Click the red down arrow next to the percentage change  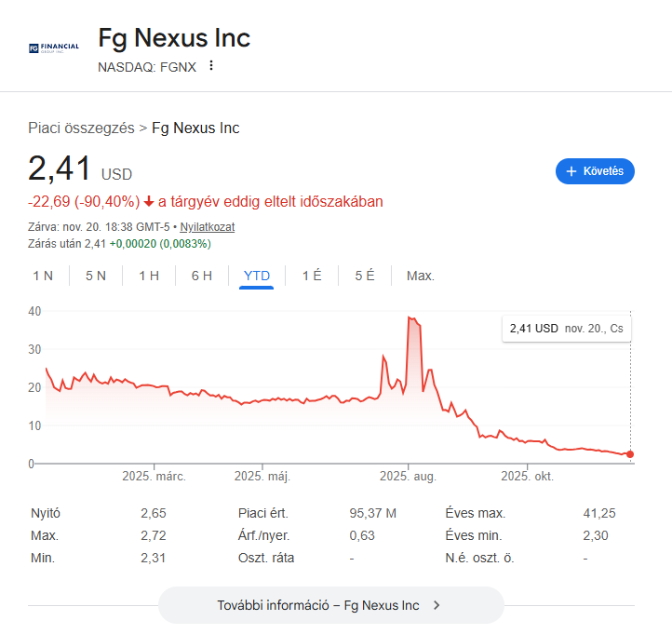(149, 201)
